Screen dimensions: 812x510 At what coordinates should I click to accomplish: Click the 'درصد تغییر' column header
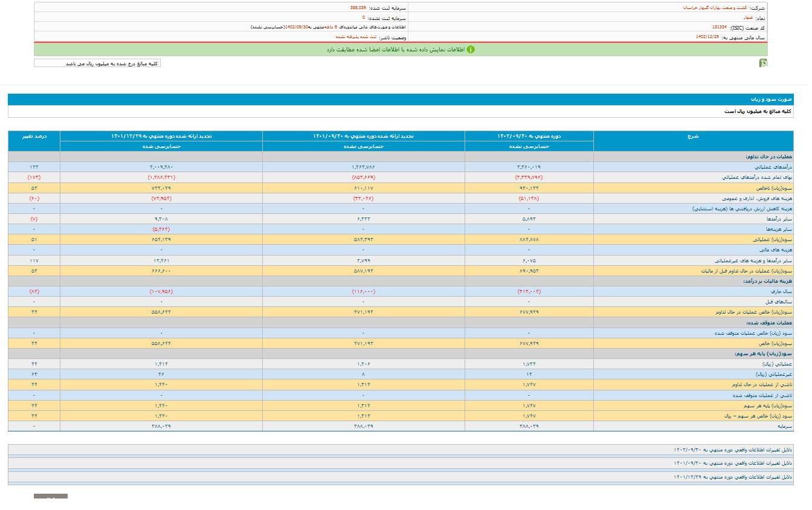(34, 136)
